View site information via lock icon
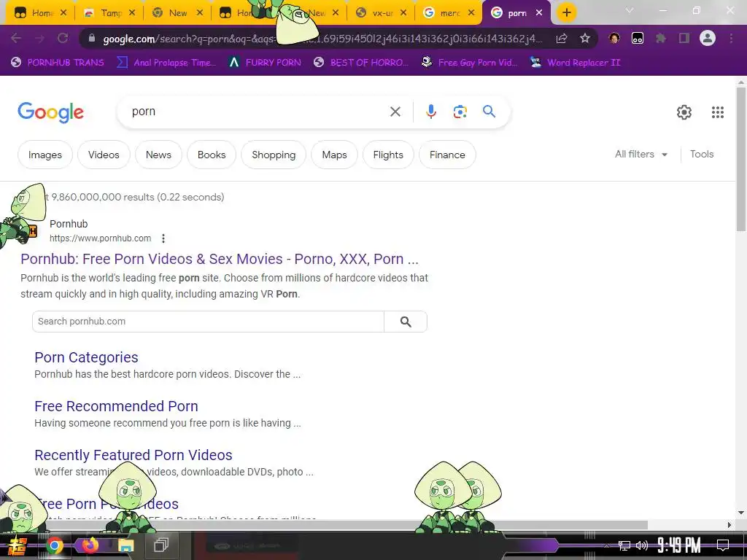This screenshot has height=560, width=747. [92, 38]
